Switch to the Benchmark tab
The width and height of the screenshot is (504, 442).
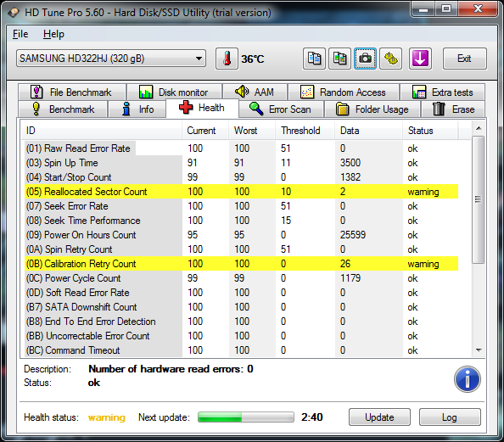pyautogui.click(x=63, y=109)
